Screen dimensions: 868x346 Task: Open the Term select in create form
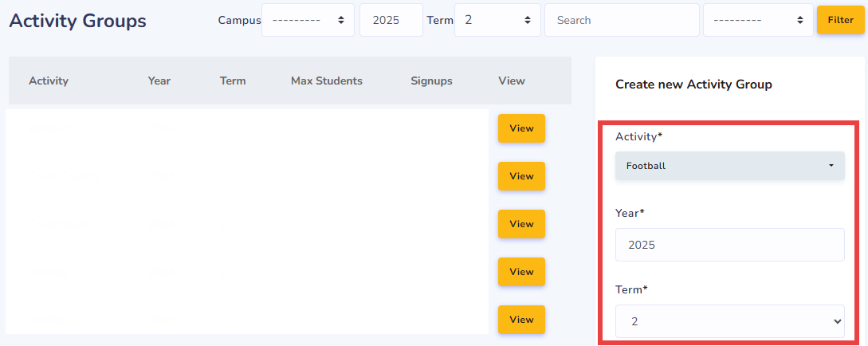(x=729, y=320)
